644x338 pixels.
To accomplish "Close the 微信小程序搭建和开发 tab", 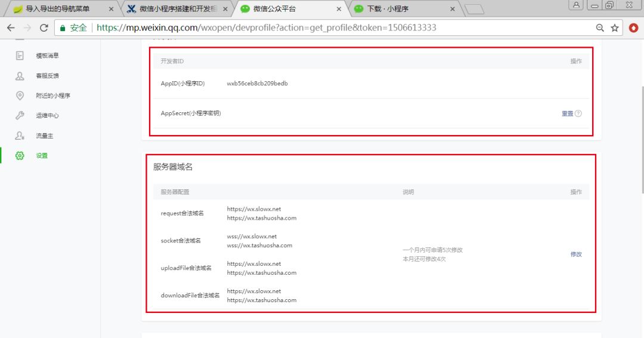I will pyautogui.click(x=225, y=8).
